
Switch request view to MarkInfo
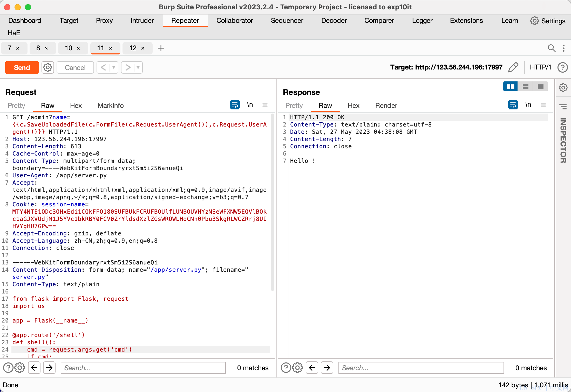(x=111, y=106)
